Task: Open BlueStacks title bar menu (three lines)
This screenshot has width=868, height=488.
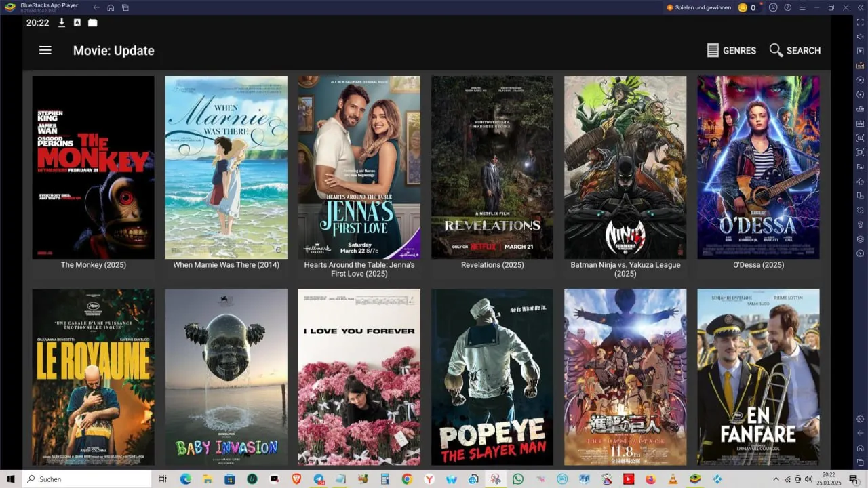Action: pos(802,7)
